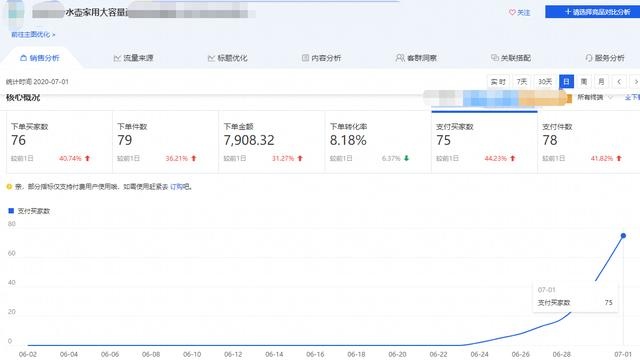The width and height of the screenshot is (640, 363).
Task: Select the 下单金额 metric card
Action: coord(272,142)
